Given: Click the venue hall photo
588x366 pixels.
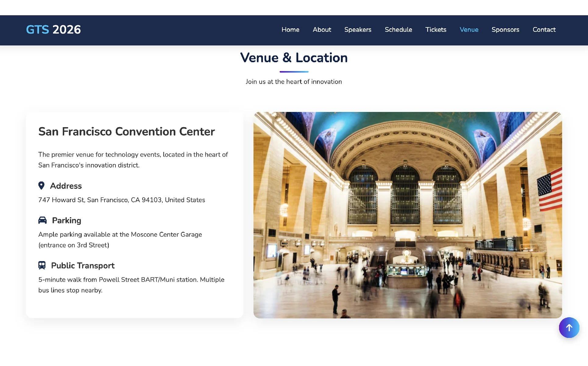Looking at the screenshot, I should [407, 215].
